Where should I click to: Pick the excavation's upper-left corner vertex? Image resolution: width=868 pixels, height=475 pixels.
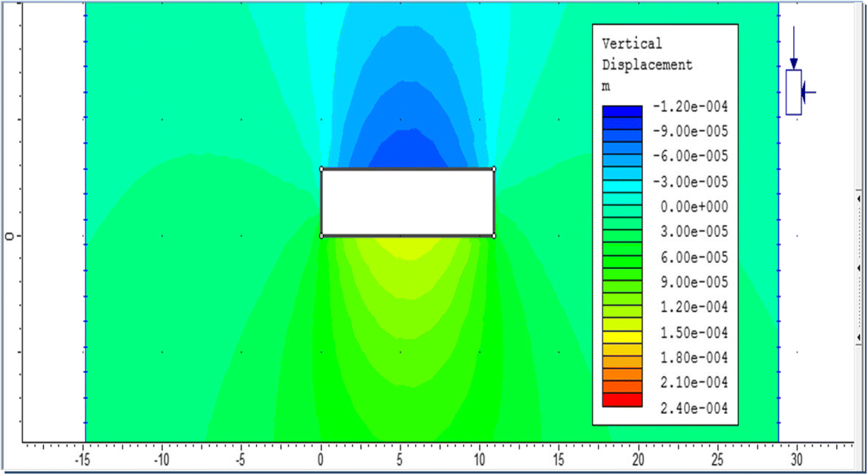pos(321,169)
